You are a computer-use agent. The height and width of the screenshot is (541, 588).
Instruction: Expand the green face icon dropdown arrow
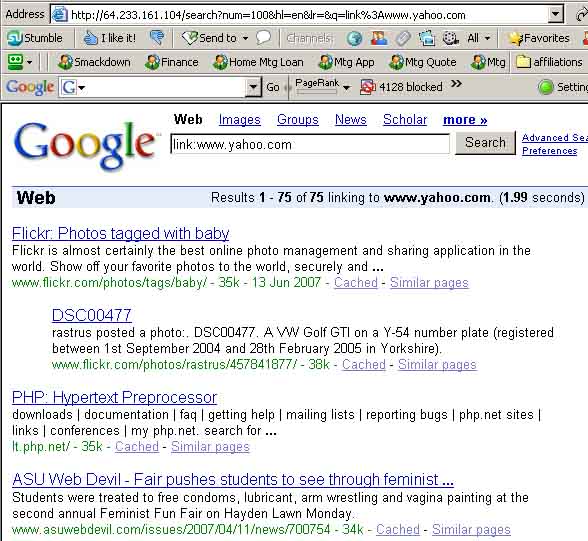click(x=29, y=62)
